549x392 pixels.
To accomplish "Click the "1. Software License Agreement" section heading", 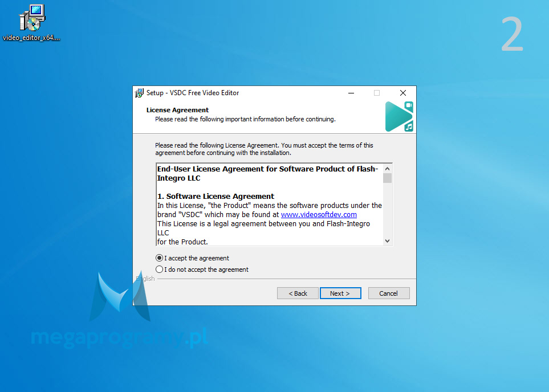I will point(215,197).
